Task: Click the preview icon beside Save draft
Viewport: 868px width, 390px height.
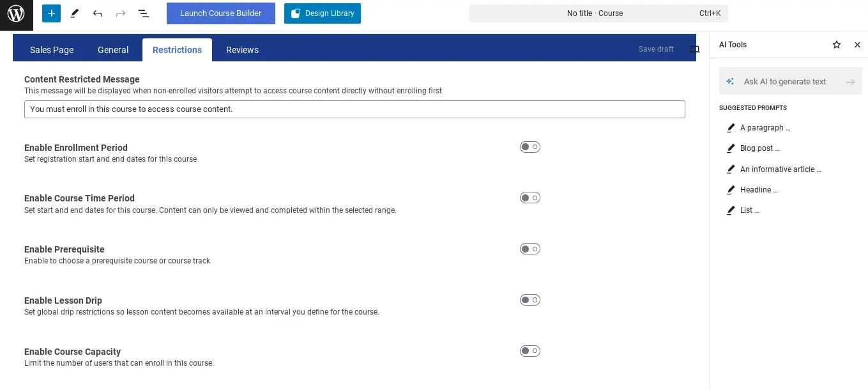Action: point(695,49)
